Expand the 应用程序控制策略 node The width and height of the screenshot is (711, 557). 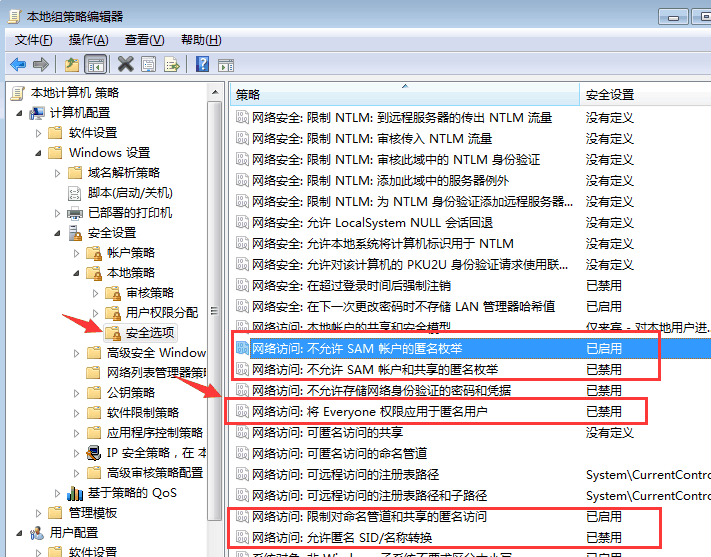click(77, 433)
